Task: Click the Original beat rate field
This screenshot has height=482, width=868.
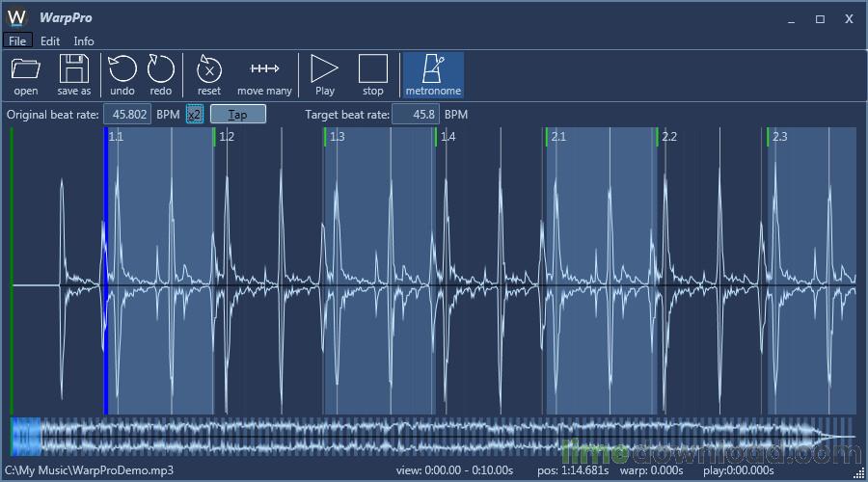Action: (x=127, y=115)
